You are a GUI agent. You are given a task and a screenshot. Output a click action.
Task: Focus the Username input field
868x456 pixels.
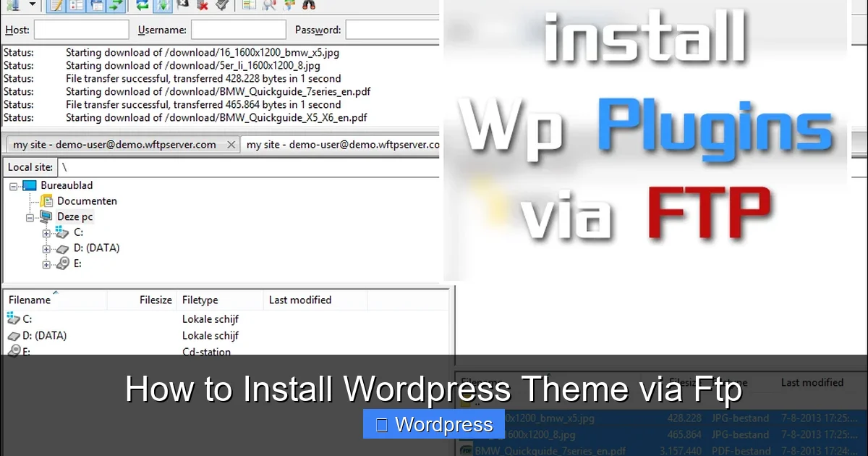239,30
